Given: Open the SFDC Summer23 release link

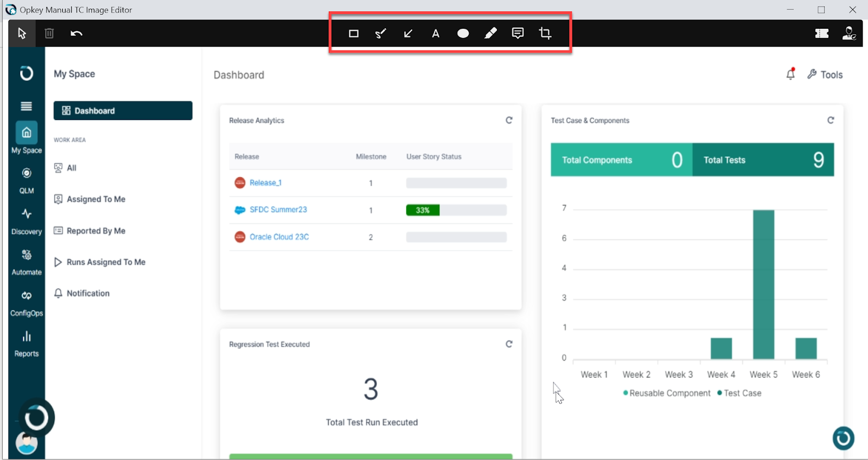Looking at the screenshot, I should (x=278, y=210).
